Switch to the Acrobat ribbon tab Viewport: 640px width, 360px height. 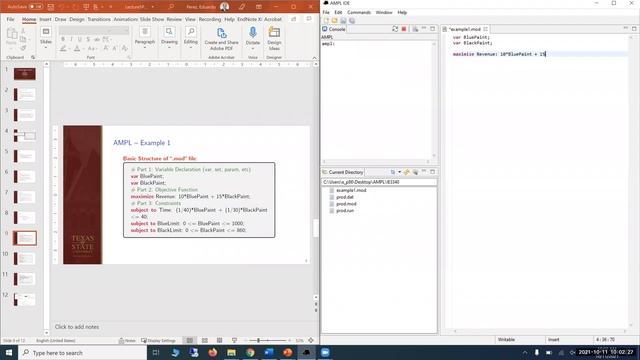tap(273, 19)
